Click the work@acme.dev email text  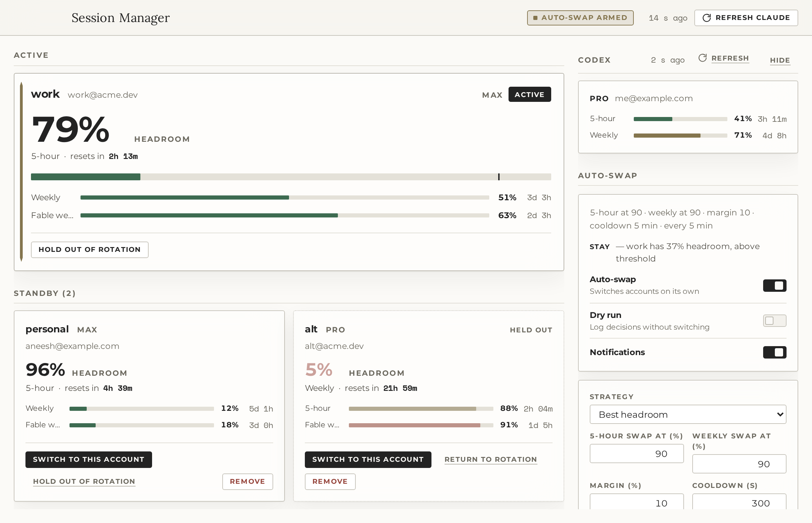pos(103,95)
